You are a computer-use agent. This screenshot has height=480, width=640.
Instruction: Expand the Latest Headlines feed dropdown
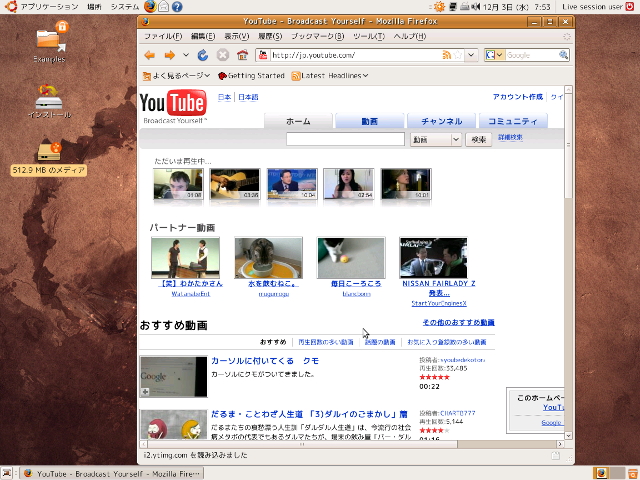330,76
